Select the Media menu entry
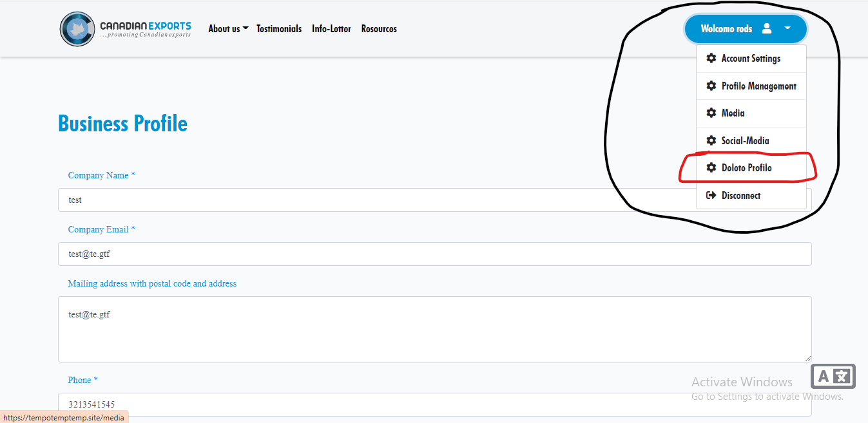This screenshot has height=423, width=868. point(751,113)
